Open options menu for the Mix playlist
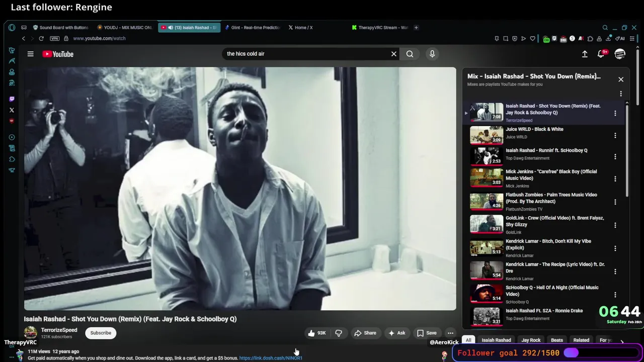 (x=621, y=94)
